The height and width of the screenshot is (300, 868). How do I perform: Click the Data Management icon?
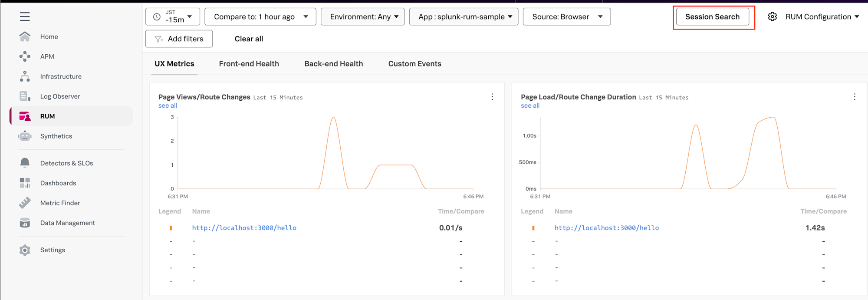click(25, 223)
